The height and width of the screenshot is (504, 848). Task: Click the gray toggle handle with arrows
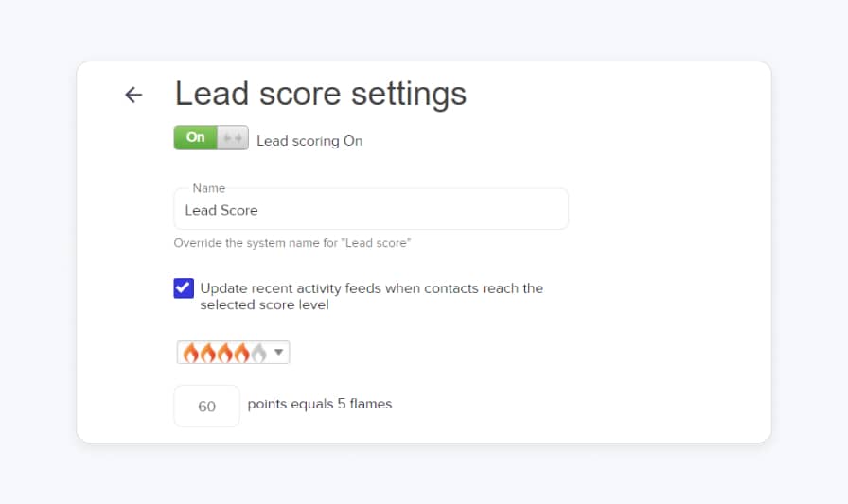(233, 138)
